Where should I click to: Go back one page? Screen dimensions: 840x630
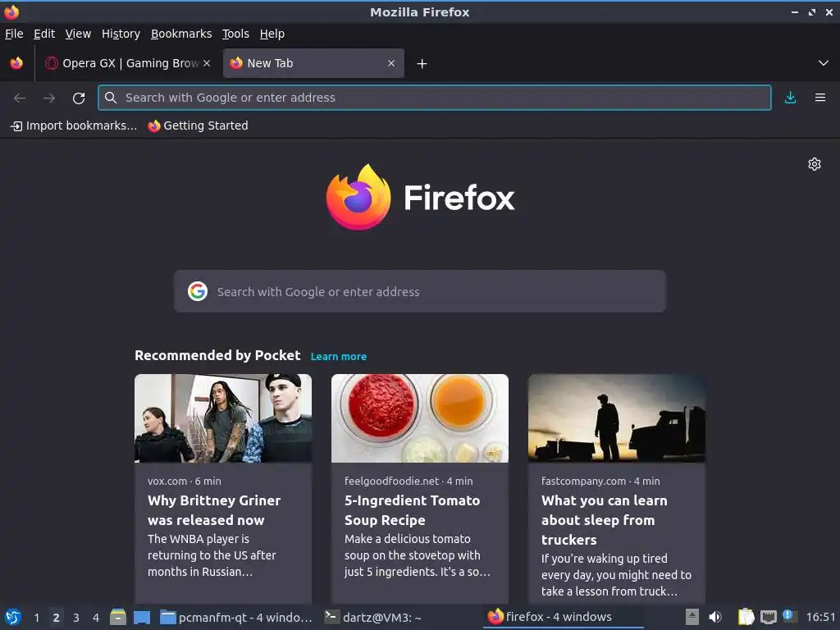click(20, 98)
